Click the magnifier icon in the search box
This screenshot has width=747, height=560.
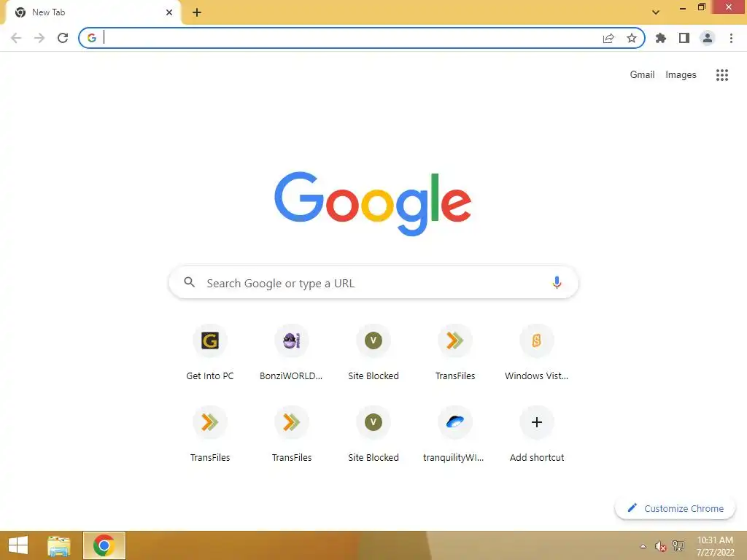190,282
